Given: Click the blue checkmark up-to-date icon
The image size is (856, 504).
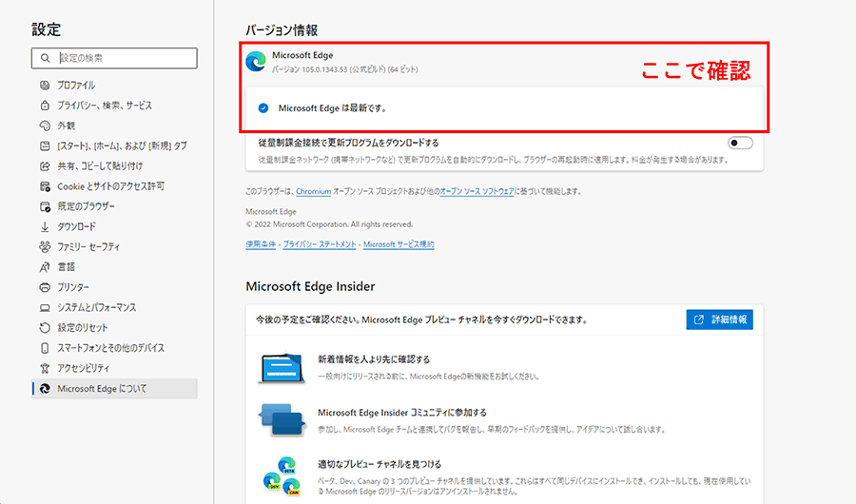Looking at the screenshot, I should coord(263,108).
